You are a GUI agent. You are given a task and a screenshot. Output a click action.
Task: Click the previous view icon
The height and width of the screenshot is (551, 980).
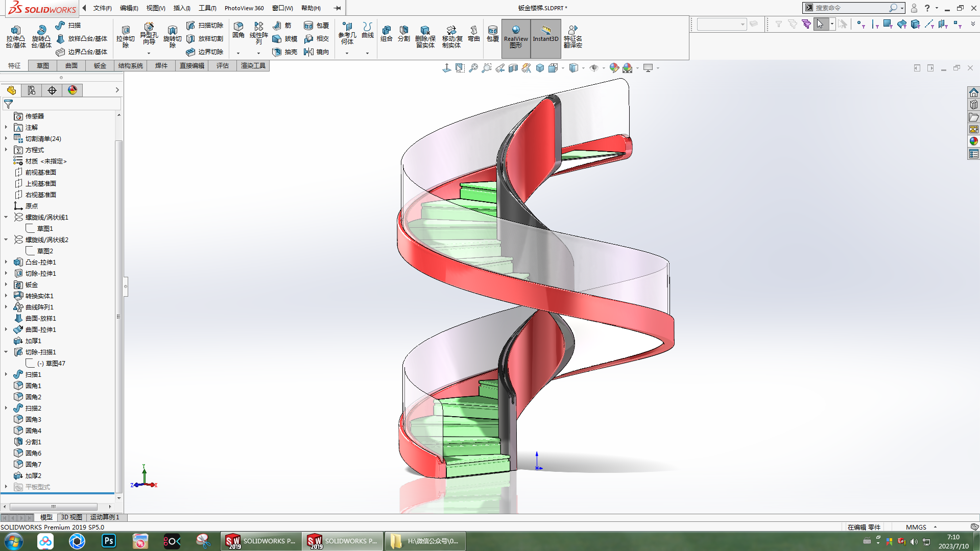(x=500, y=68)
